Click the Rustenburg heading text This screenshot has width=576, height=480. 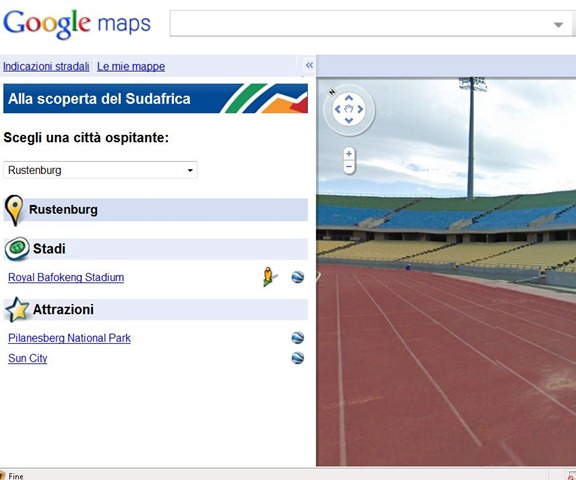tap(63, 210)
